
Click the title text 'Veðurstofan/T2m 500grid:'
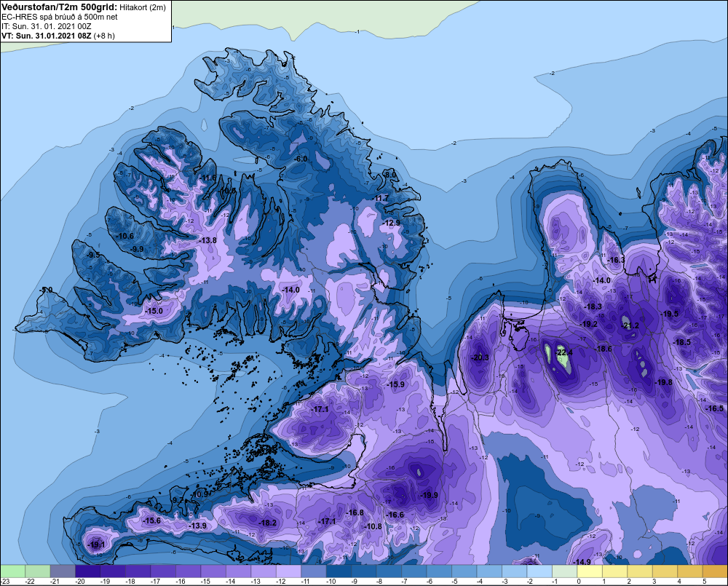[x=60, y=7]
